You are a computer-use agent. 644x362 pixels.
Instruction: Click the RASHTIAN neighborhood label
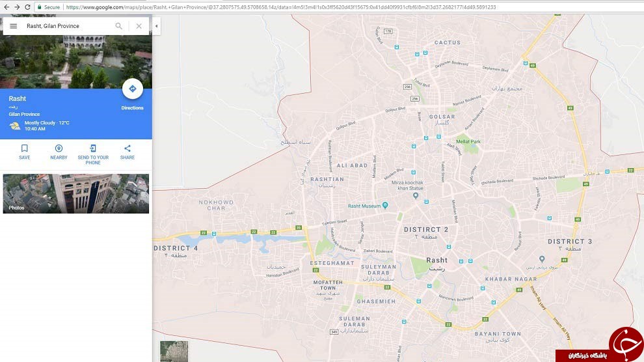click(327, 179)
